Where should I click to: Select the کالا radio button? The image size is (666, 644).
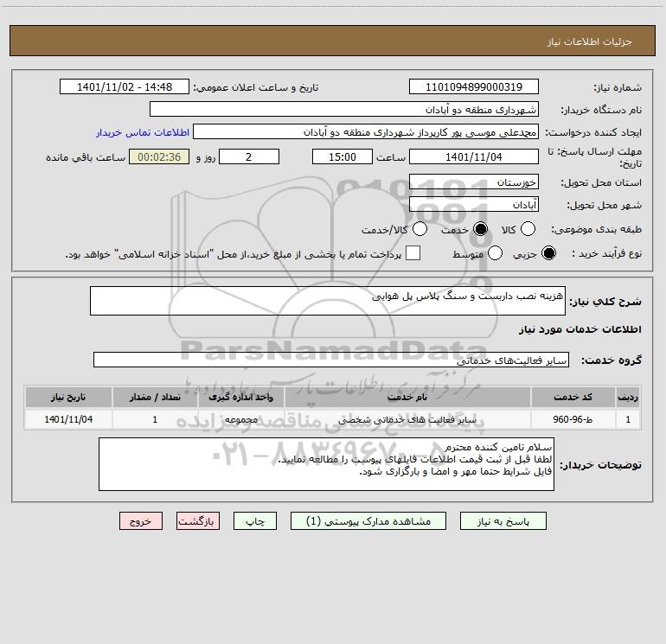(x=528, y=229)
